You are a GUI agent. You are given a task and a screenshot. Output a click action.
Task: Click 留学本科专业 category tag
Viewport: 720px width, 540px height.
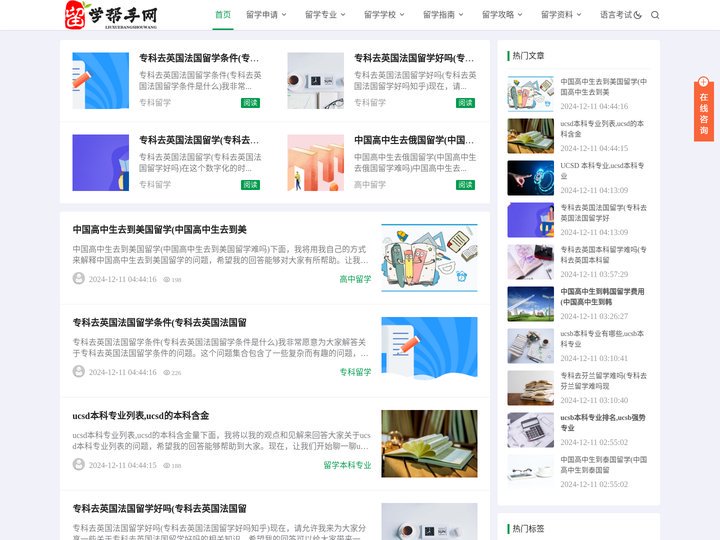point(347,465)
